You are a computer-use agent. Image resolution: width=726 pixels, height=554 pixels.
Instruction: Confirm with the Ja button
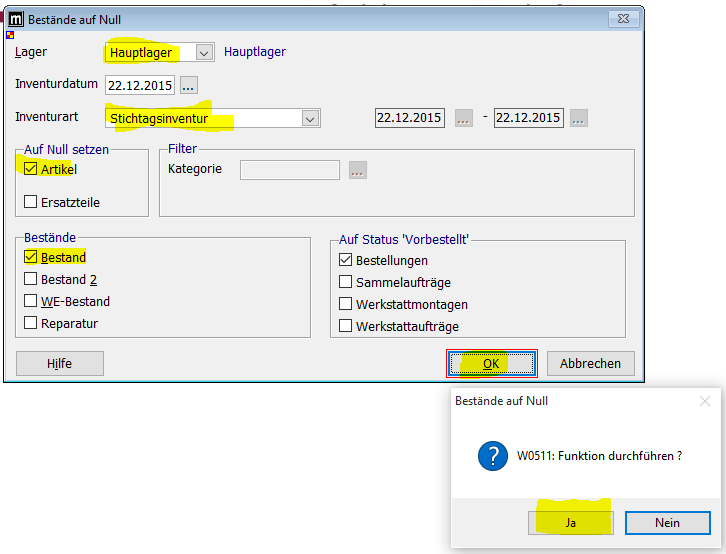coord(569,522)
